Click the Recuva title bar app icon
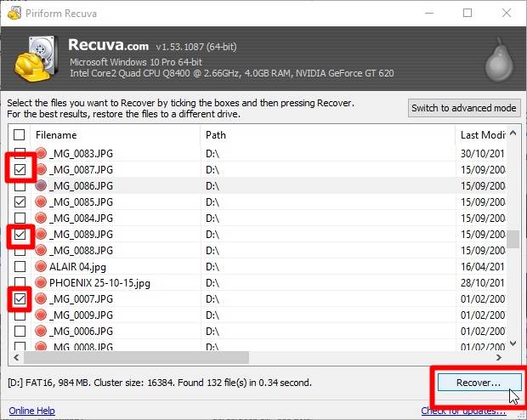 pos(14,14)
